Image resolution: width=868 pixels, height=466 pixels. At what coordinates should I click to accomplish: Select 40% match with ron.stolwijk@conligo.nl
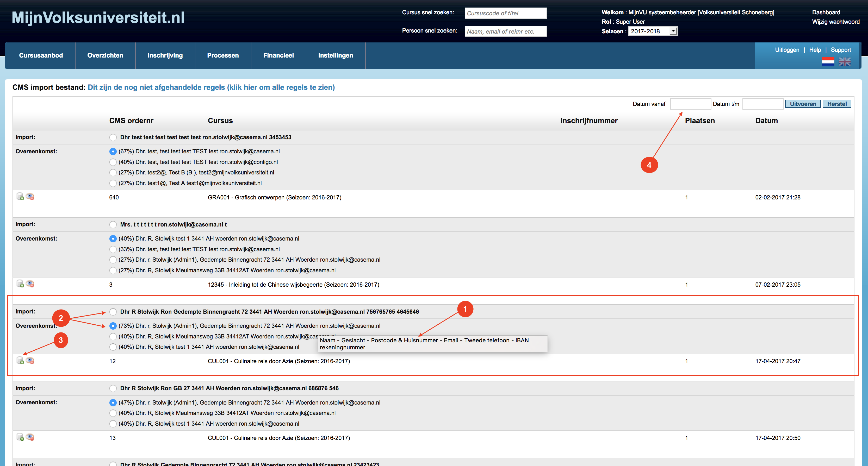click(113, 162)
